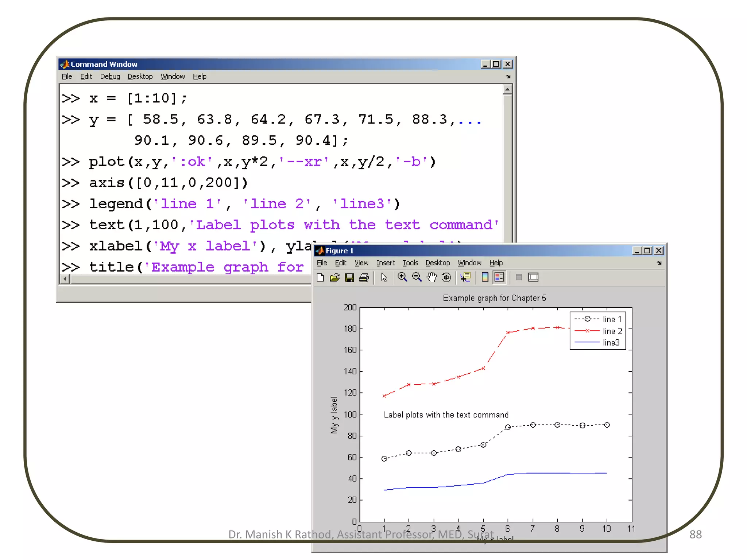Toggle the Edit Plot arrow tool
Screen dimensions: 747x560
point(384,278)
